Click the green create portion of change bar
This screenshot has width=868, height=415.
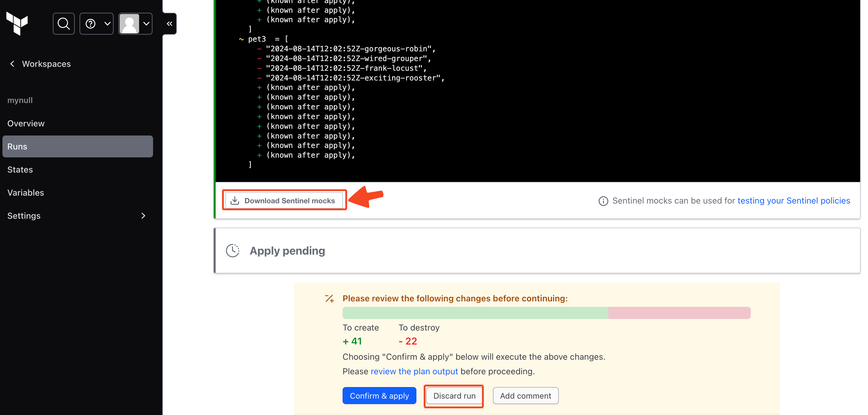[475, 313]
